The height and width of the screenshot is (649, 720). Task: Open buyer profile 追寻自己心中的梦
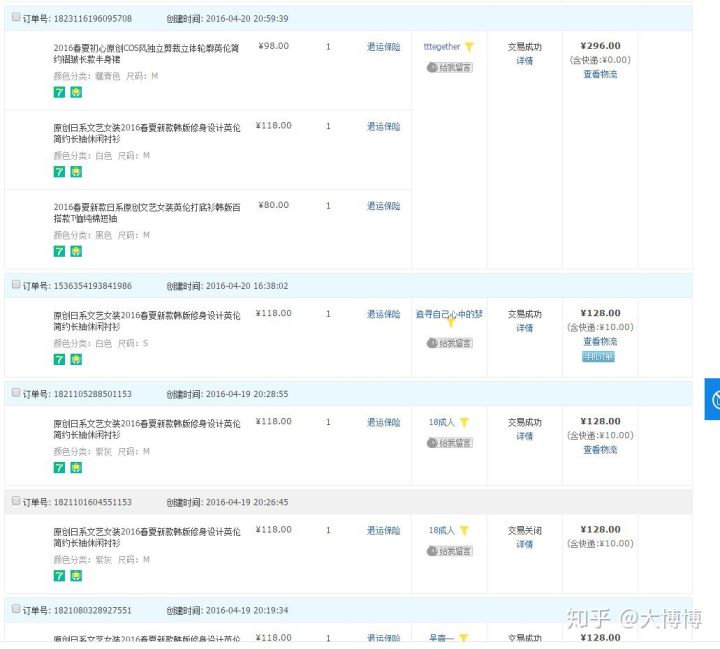(x=449, y=314)
